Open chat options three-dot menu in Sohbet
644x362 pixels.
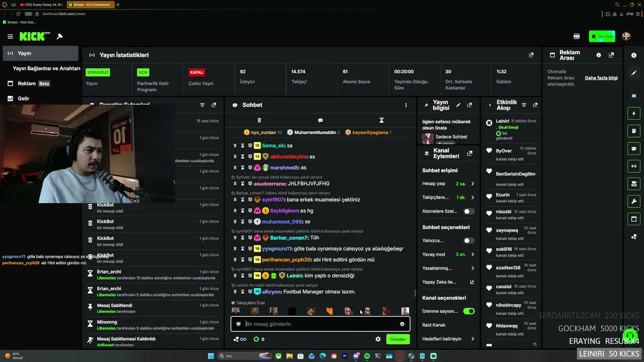click(406, 105)
